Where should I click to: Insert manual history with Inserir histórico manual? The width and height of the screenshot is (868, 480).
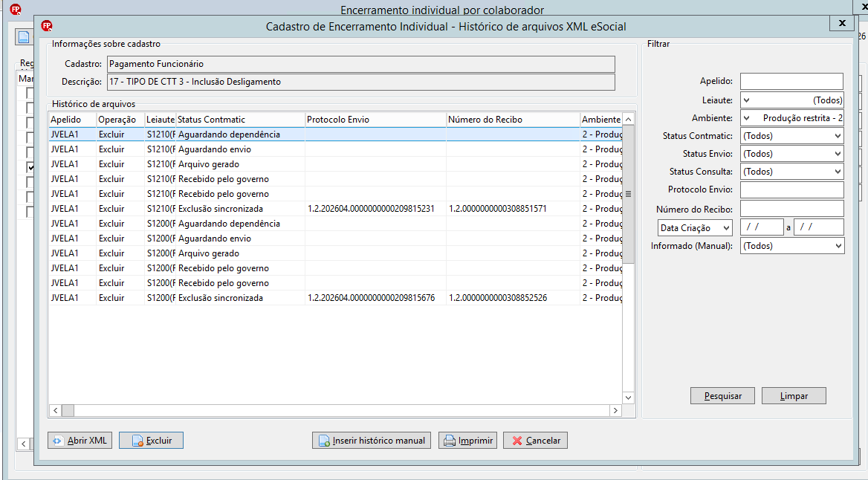(x=372, y=441)
